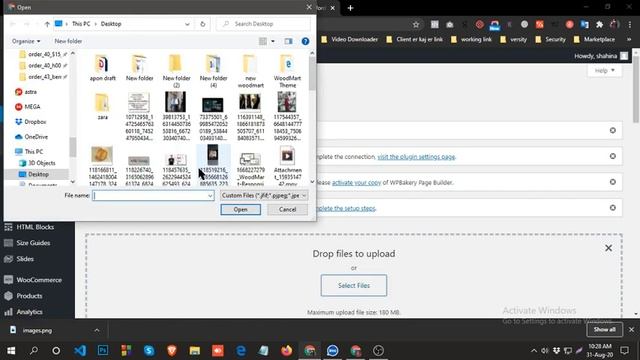
Task: Select the 'WoodMart Theme' folder
Action: pyautogui.click(x=287, y=71)
